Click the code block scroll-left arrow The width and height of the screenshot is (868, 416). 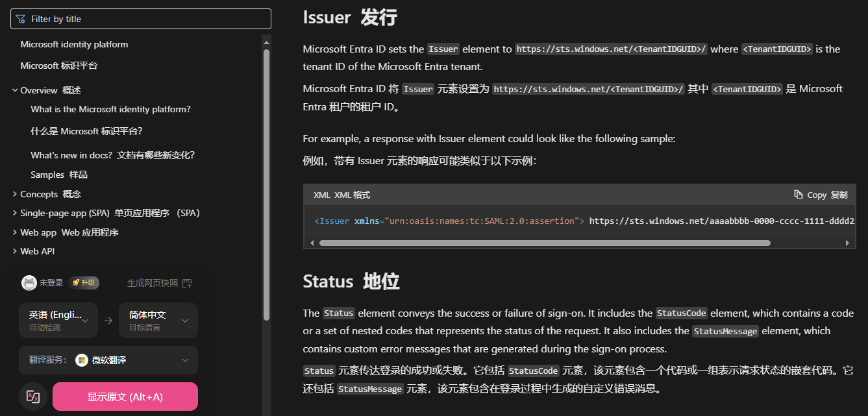click(x=311, y=243)
